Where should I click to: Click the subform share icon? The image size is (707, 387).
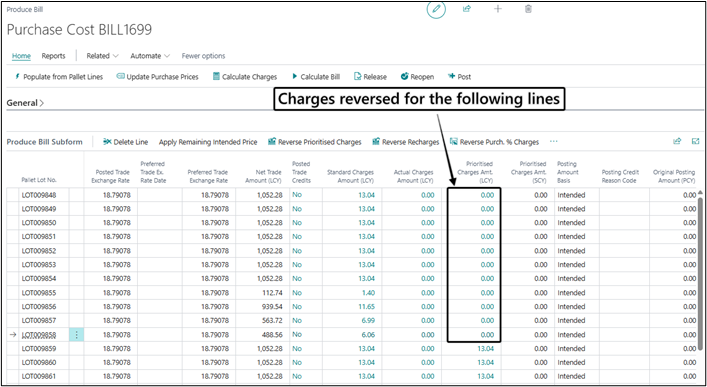pyautogui.click(x=677, y=141)
